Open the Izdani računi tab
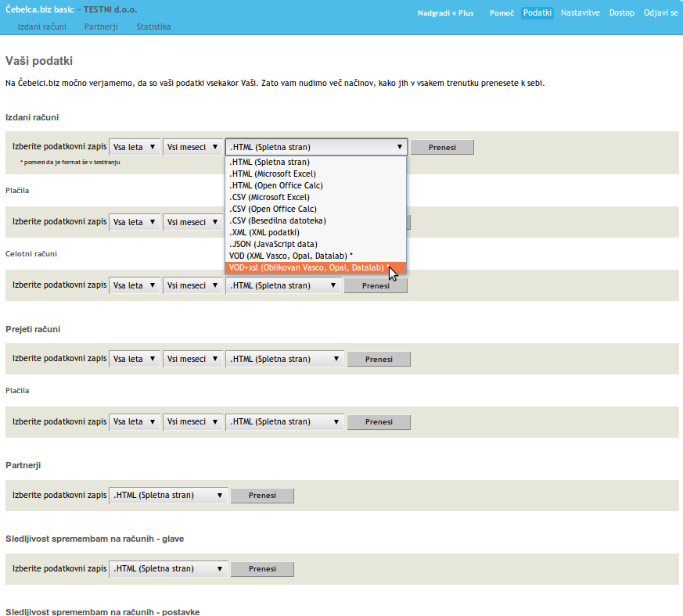The width and height of the screenshot is (683, 616). click(x=42, y=27)
